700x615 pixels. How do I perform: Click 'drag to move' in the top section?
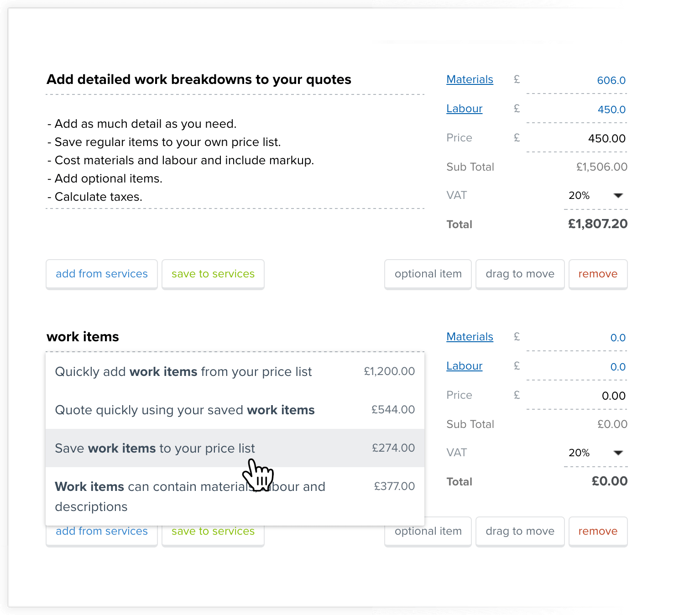pyautogui.click(x=520, y=274)
